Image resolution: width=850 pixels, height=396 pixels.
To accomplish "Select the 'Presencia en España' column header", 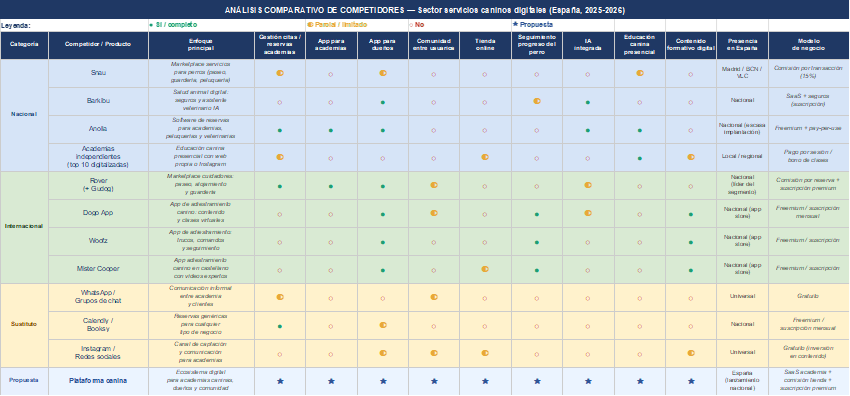I will [742, 45].
